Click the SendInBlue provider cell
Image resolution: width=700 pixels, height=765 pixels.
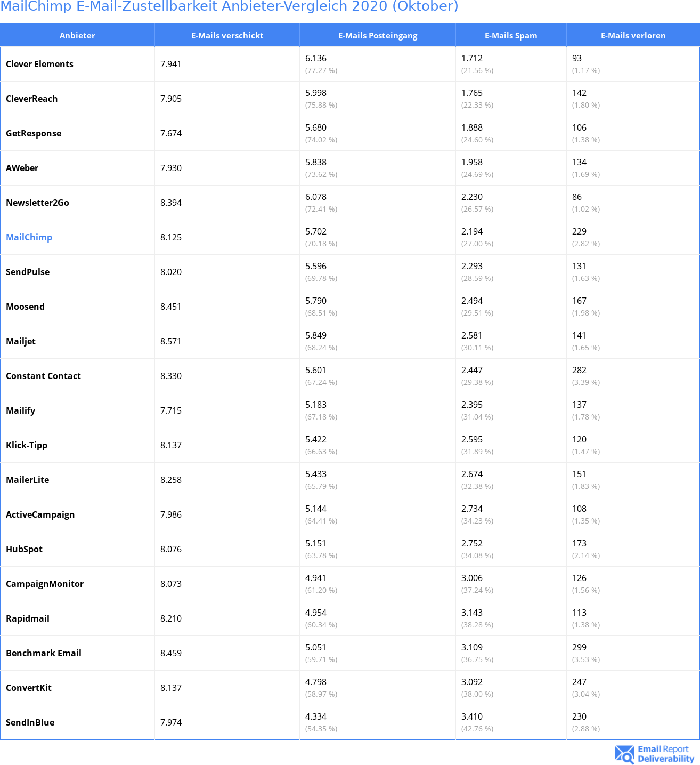[x=30, y=722]
